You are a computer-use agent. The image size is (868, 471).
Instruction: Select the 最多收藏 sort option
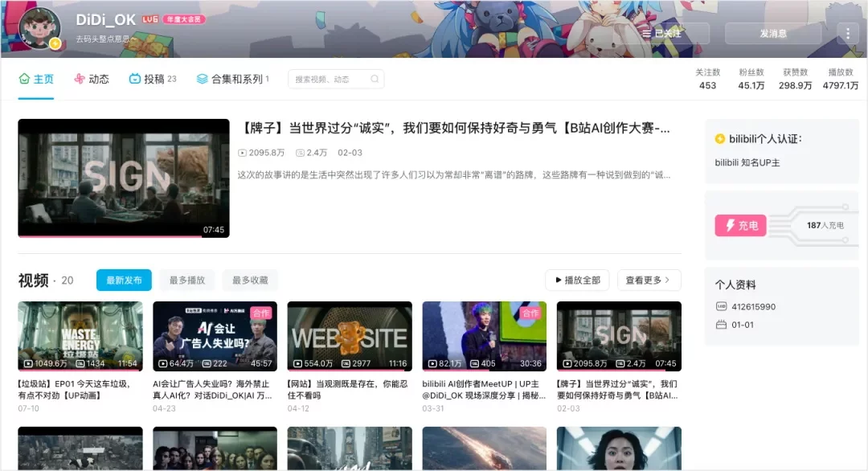250,280
